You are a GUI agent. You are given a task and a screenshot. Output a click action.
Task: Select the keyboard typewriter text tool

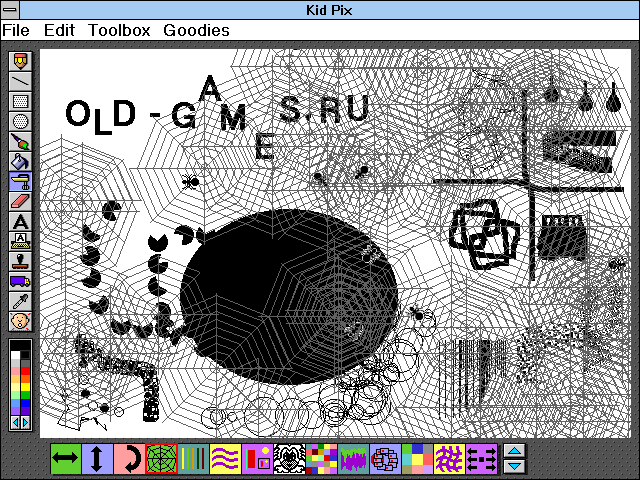(x=20, y=242)
